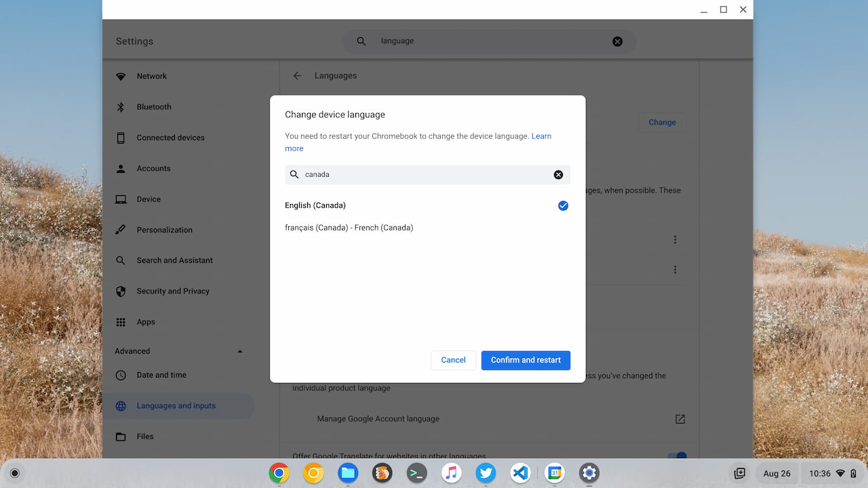The height and width of the screenshot is (488, 868).
Task: Open the music app on the shelf
Action: 452,473
